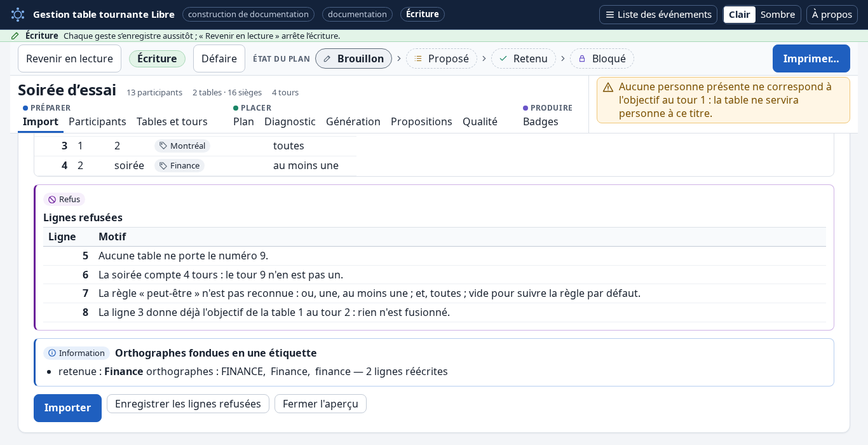Click text 'Aucune table ne porte le numéro 9.'

click(183, 256)
